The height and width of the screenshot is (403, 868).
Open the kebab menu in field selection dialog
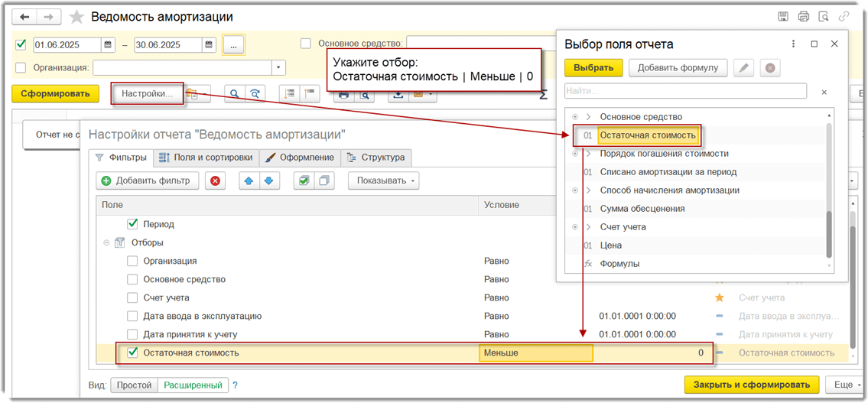793,44
